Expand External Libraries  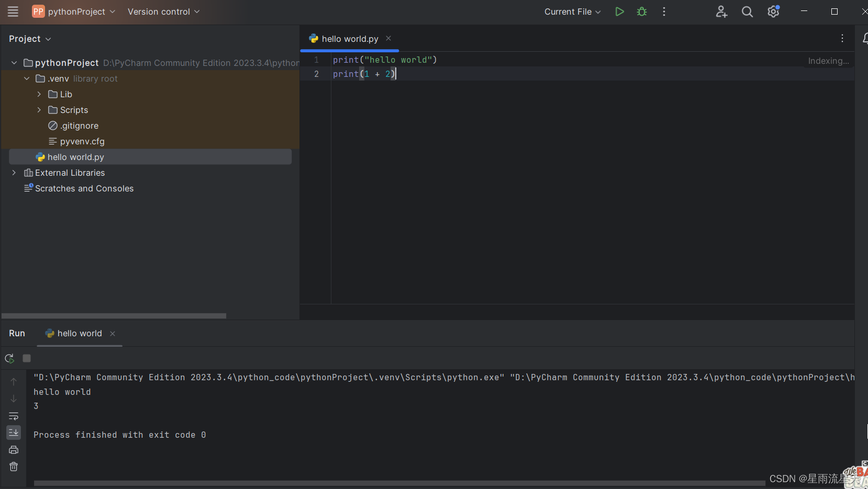coord(14,173)
